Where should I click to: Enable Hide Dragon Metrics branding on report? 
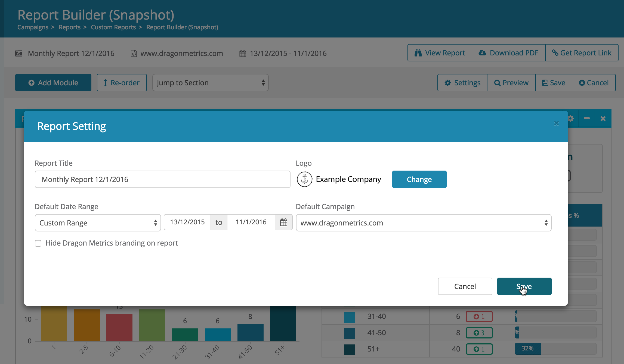38,243
